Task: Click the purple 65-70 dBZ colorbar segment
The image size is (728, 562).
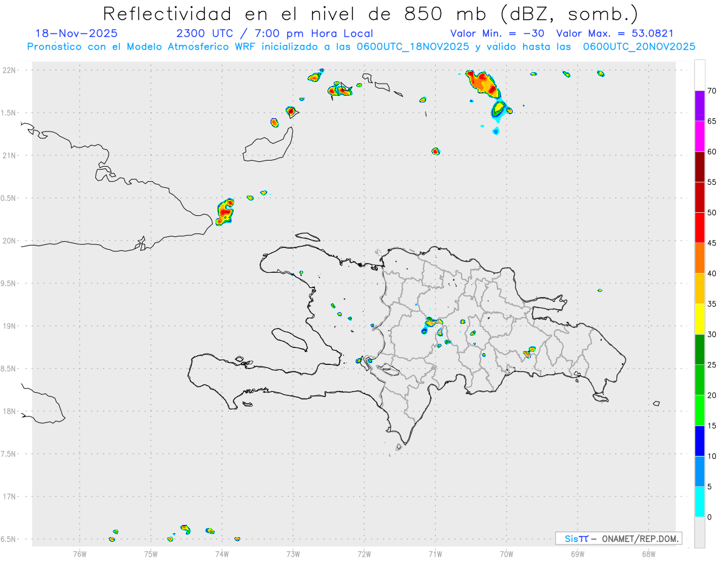Action: (699, 106)
